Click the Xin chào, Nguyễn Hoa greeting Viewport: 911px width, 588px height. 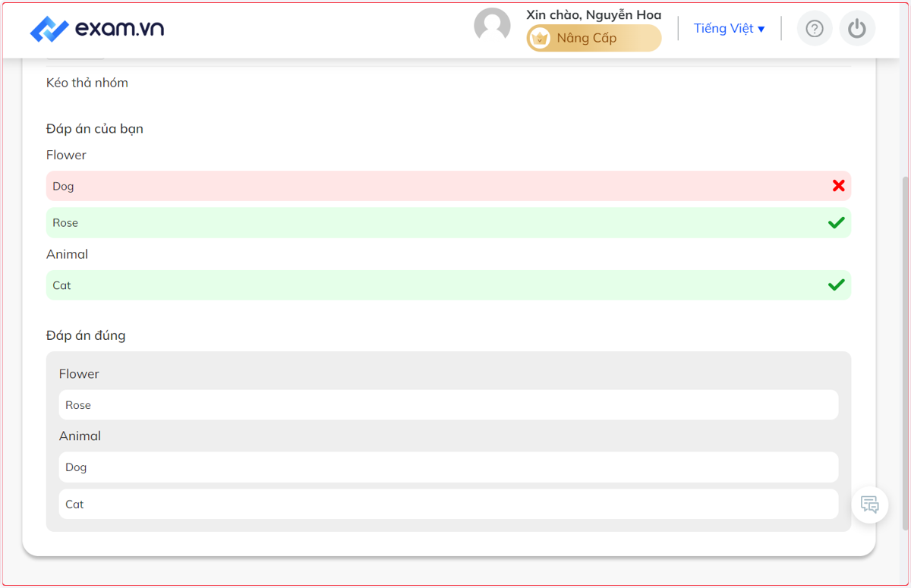point(594,15)
